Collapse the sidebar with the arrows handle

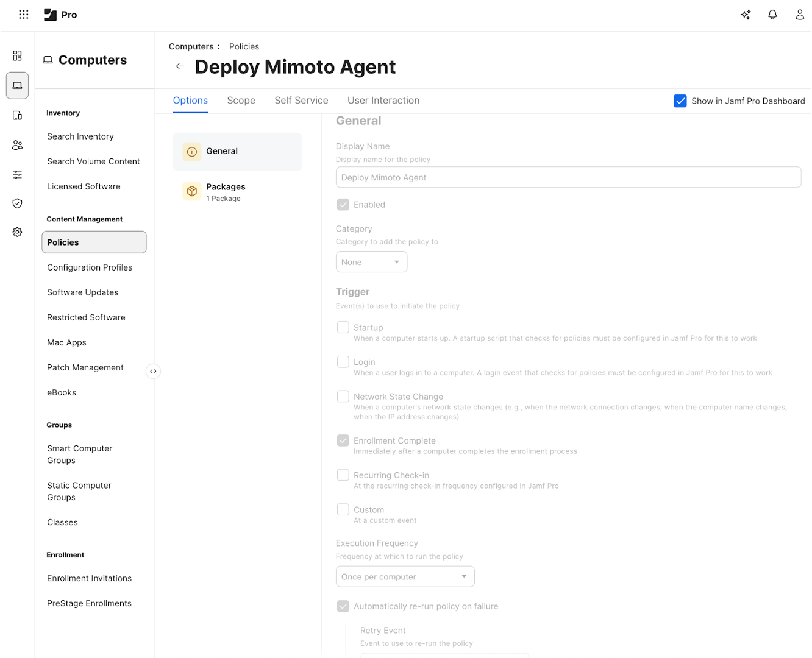click(153, 371)
